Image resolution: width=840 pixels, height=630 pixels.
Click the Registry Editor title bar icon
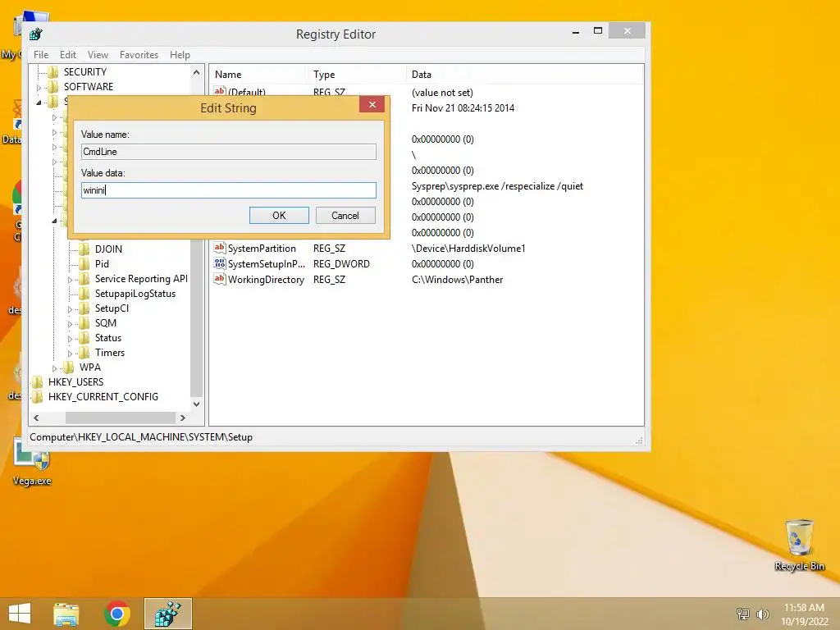pyautogui.click(x=36, y=34)
